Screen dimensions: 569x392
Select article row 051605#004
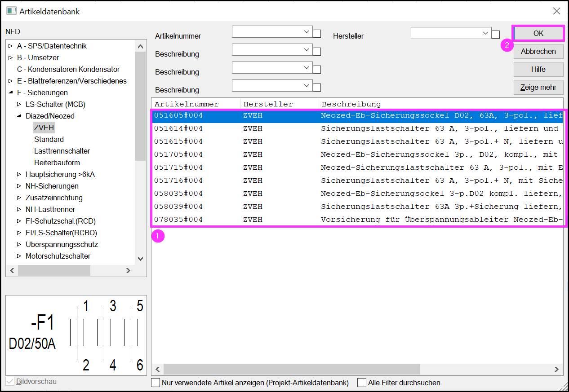[357, 115]
